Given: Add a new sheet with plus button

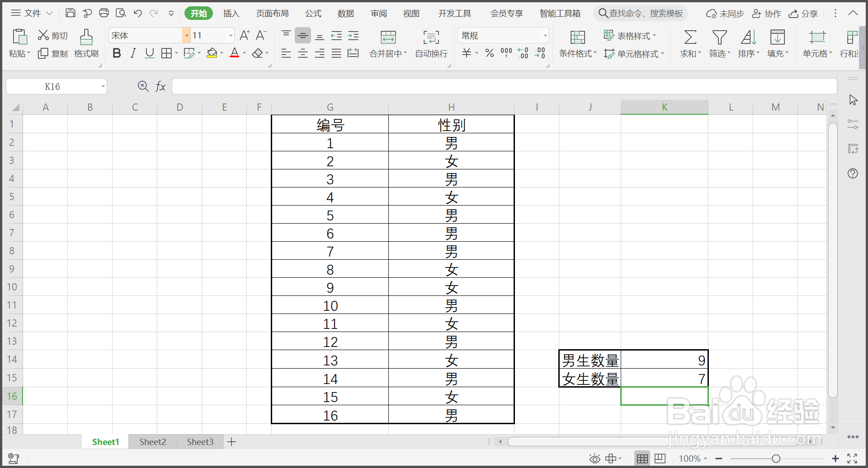Looking at the screenshot, I should 231,442.
